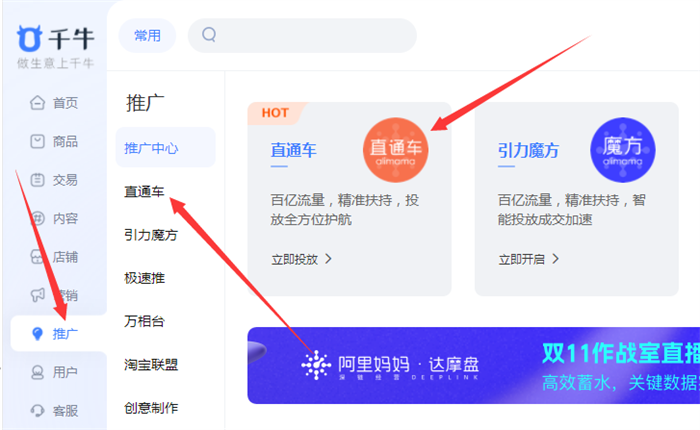This screenshot has height=430, width=700.
Task: Open 客服 customer service headset icon
Action: [x=38, y=410]
